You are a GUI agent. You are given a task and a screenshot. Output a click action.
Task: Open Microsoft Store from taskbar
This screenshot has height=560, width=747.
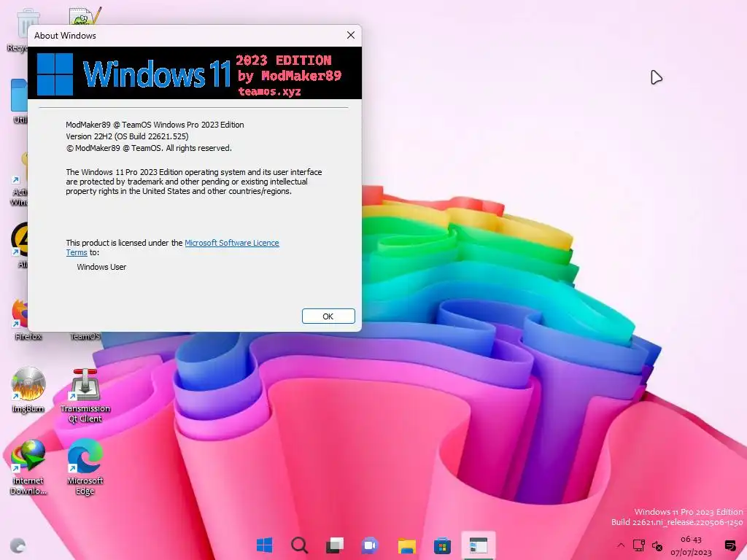click(x=442, y=545)
